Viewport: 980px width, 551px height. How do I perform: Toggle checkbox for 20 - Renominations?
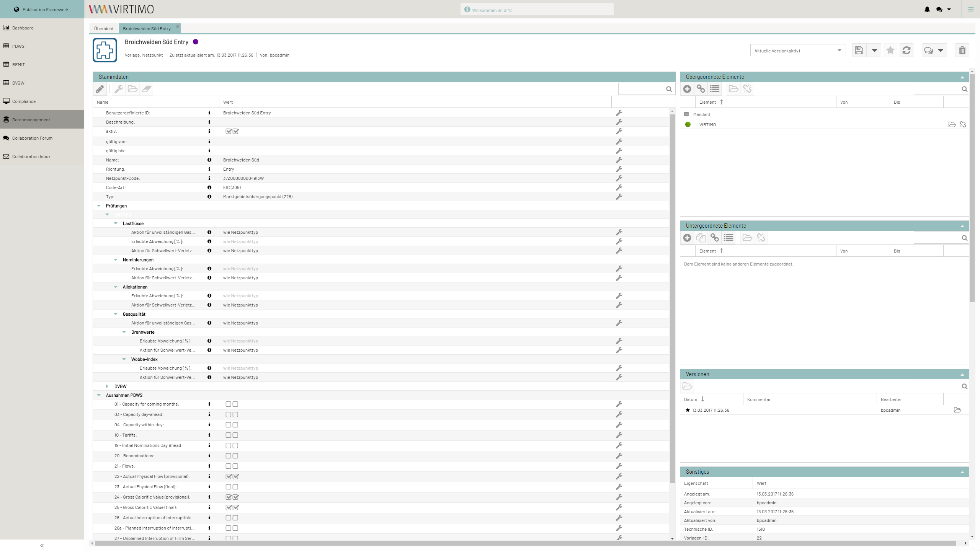coord(232,456)
